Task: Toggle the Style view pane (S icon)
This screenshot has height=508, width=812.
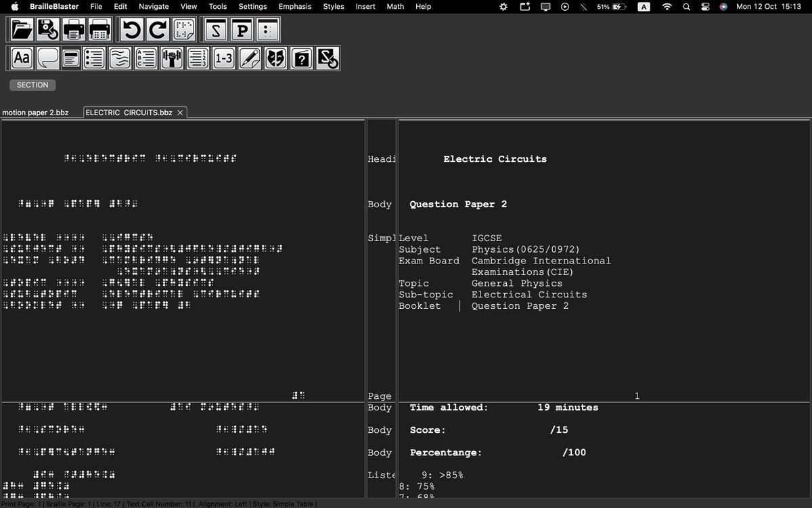Action: point(216,30)
